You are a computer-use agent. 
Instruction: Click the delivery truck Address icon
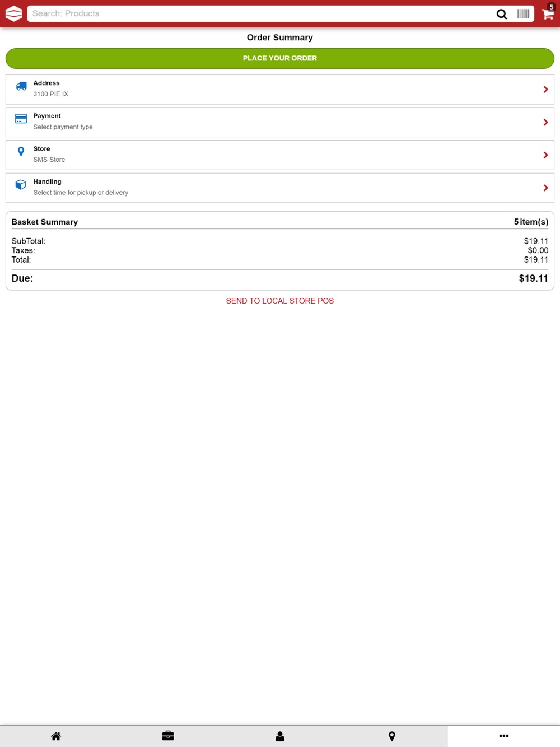point(21,86)
